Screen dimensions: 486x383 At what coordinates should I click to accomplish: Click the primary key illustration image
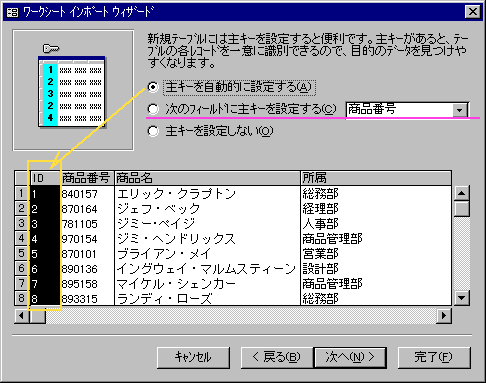73,90
